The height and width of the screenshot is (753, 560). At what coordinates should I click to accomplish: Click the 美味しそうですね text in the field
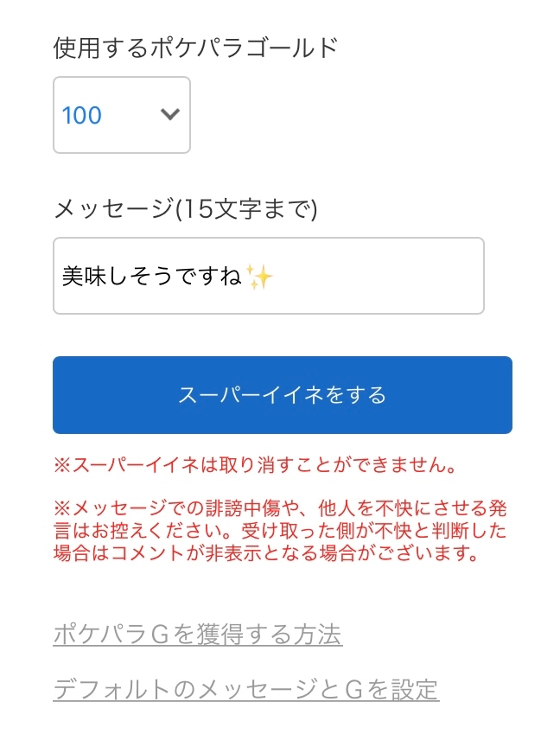coord(152,277)
